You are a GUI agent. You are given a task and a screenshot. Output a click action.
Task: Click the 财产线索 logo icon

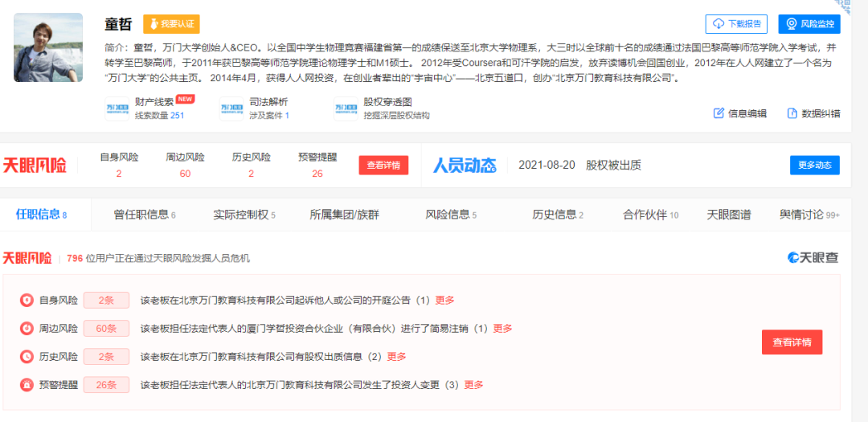[117, 109]
